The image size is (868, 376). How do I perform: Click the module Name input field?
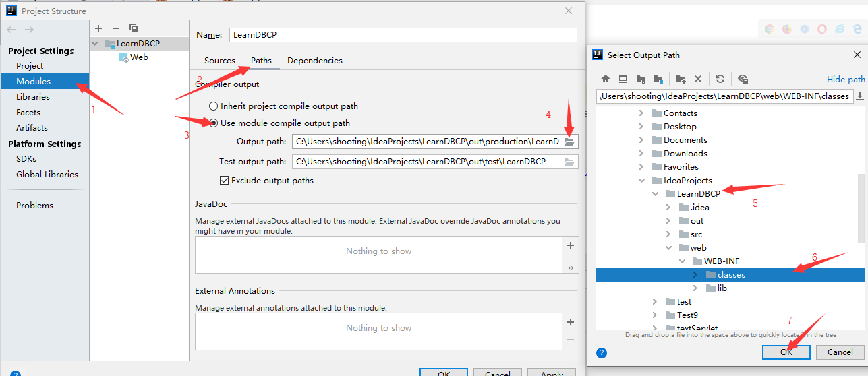(x=403, y=35)
